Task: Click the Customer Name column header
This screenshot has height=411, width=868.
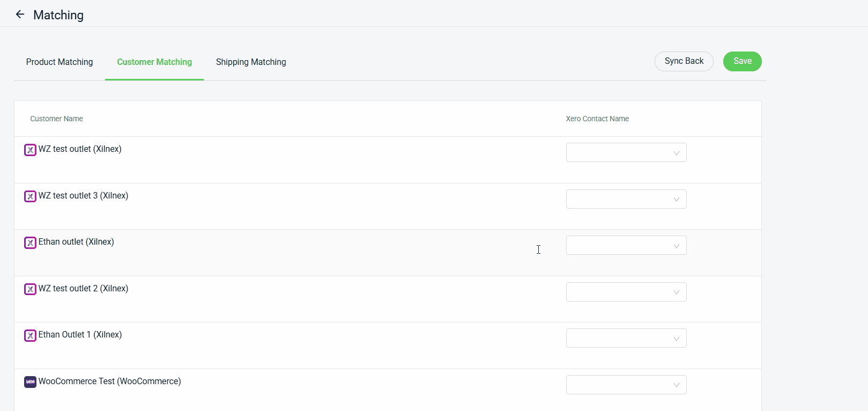Action: [x=56, y=119]
